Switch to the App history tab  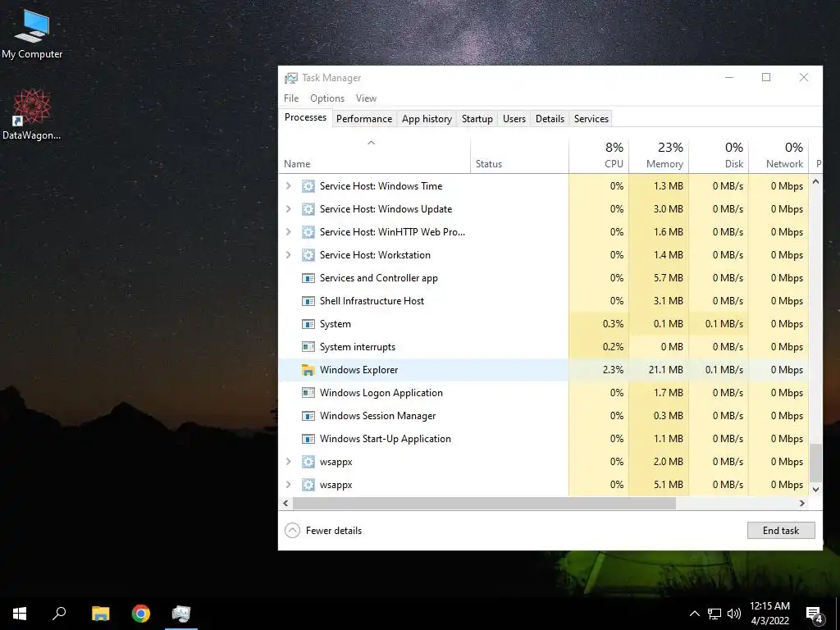[x=427, y=119]
